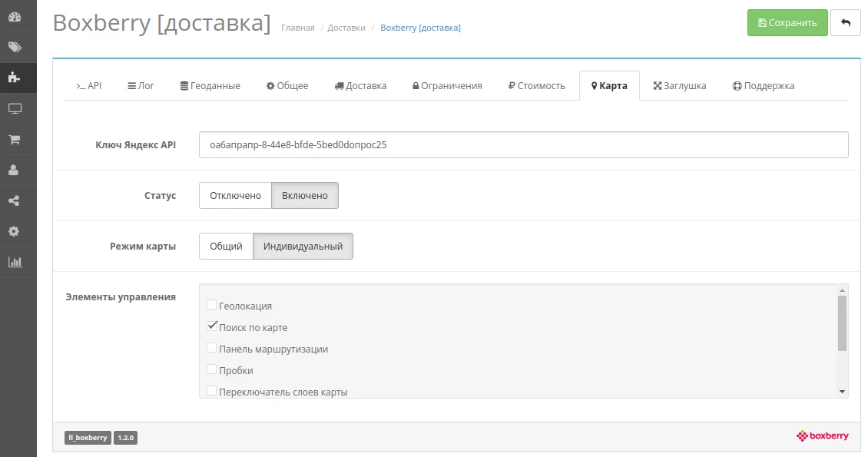
Task: Click the Boxberry logo in the footer
Action: pos(822,436)
